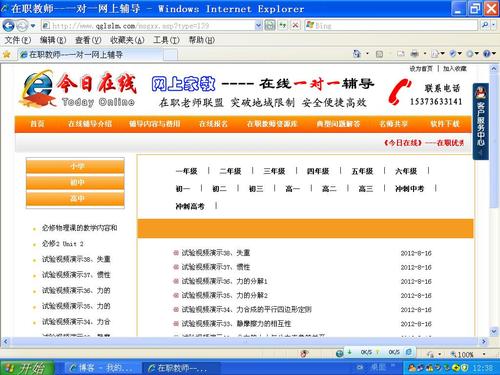Click the orange 初中 sidebar button

(x=75, y=182)
